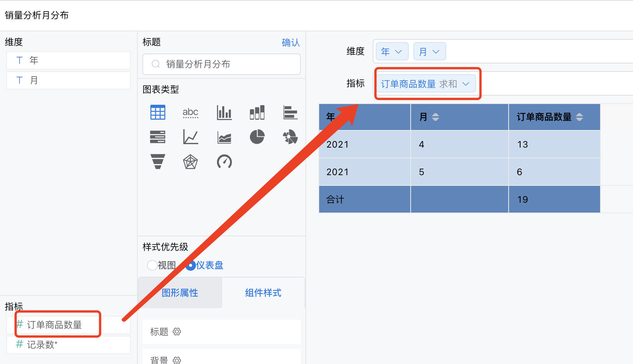Choose the rose chart type
The height and width of the screenshot is (364, 633).
tap(290, 136)
